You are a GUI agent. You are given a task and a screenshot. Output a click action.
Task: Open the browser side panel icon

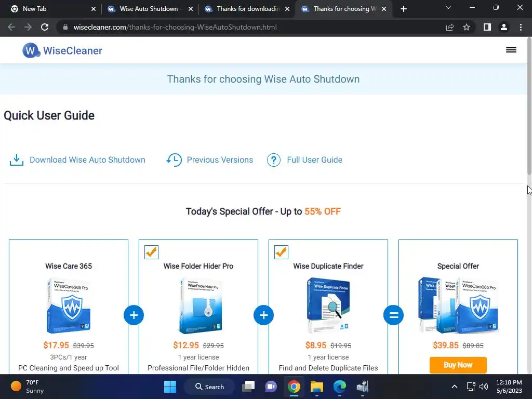[487, 27]
